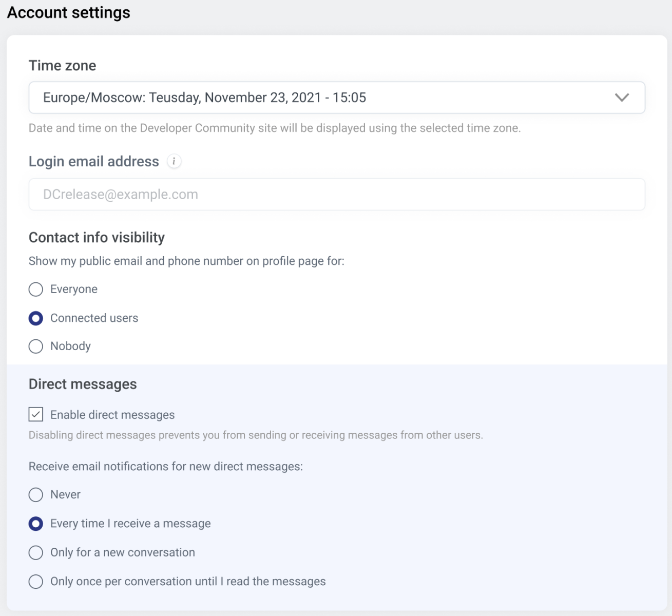This screenshot has width=672, height=616.
Task: Select Everyone for contact info visibility
Action: [36, 290]
